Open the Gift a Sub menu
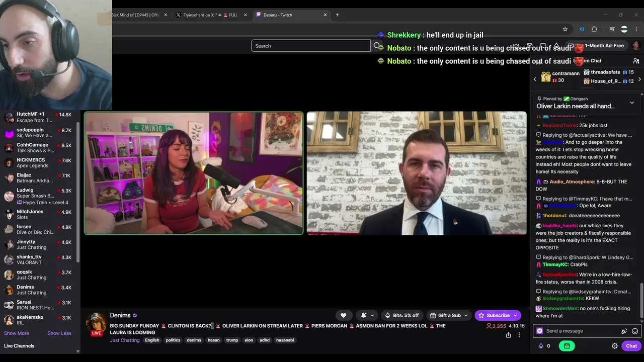 (449, 315)
